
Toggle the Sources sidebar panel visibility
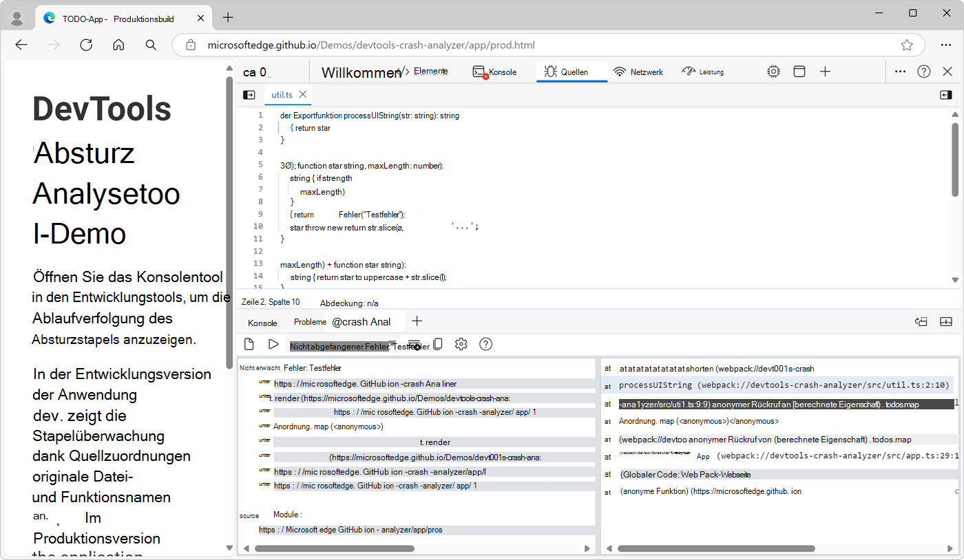[946, 94]
